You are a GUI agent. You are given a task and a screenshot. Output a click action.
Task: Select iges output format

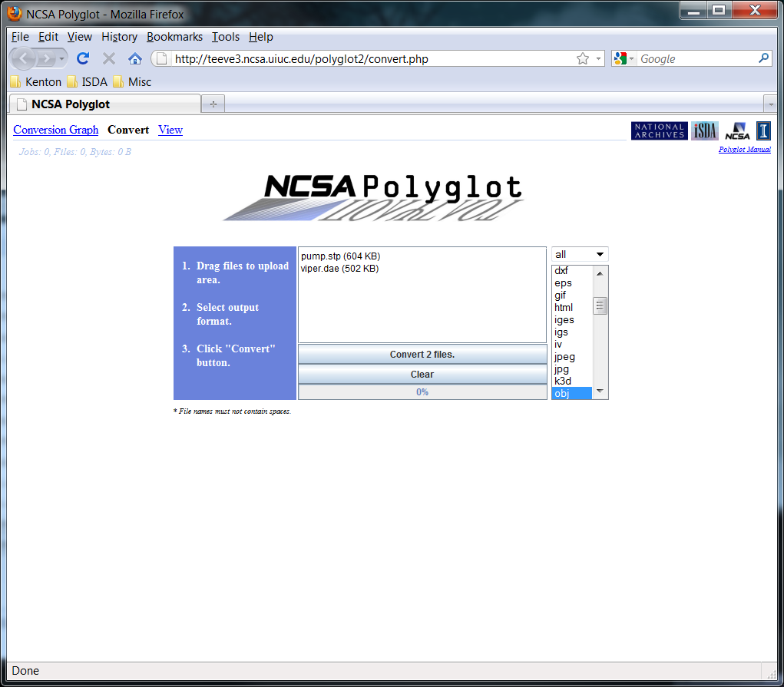click(572, 320)
